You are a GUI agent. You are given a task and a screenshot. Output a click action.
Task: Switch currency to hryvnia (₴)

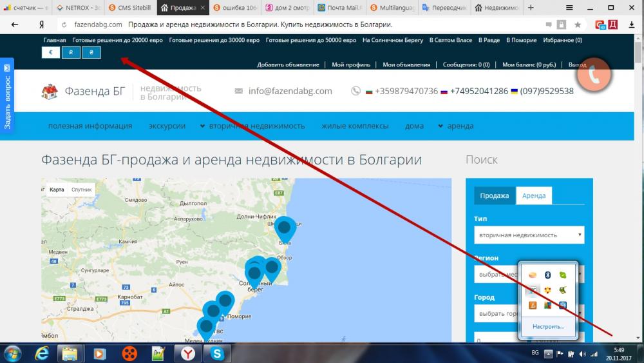click(91, 52)
